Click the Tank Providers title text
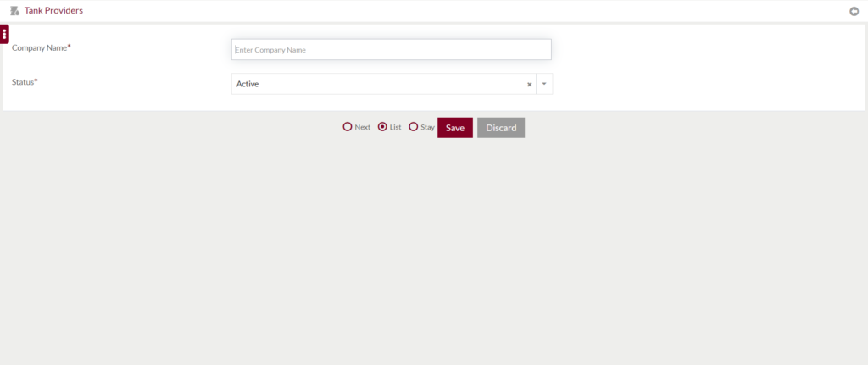The image size is (868, 365). (53, 10)
